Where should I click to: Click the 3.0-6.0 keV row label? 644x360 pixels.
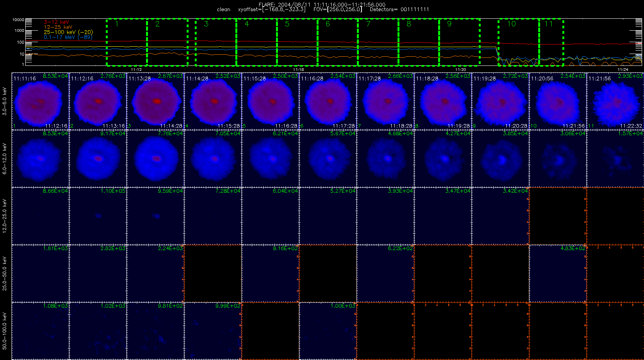pyautogui.click(x=5, y=101)
